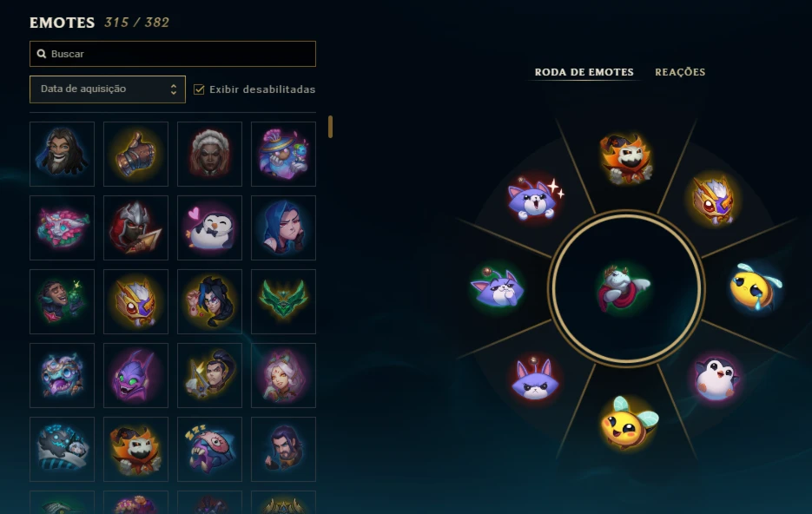The image size is (812, 514).
Task: Click the sparkling purple cat wheel slot
Action: 535,199
